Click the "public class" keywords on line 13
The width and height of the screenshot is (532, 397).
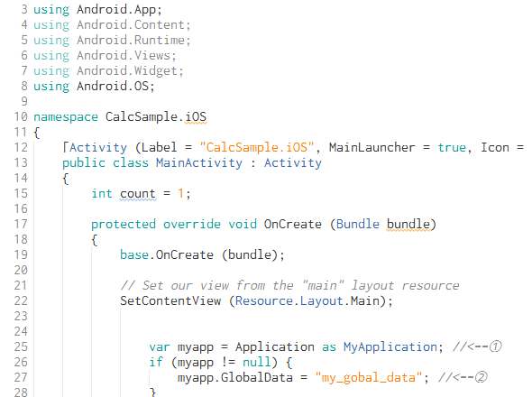point(105,162)
